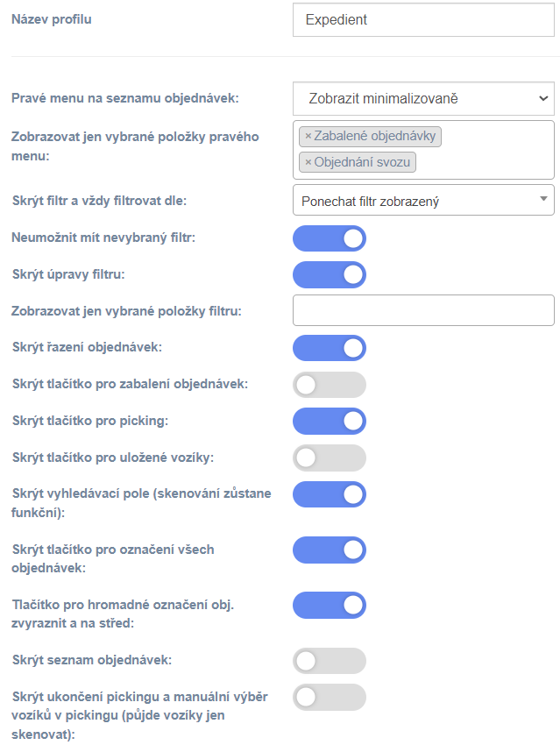Turn off Skrýt vyhledávací pole switch
This screenshot has height=745, width=560.
330,494
